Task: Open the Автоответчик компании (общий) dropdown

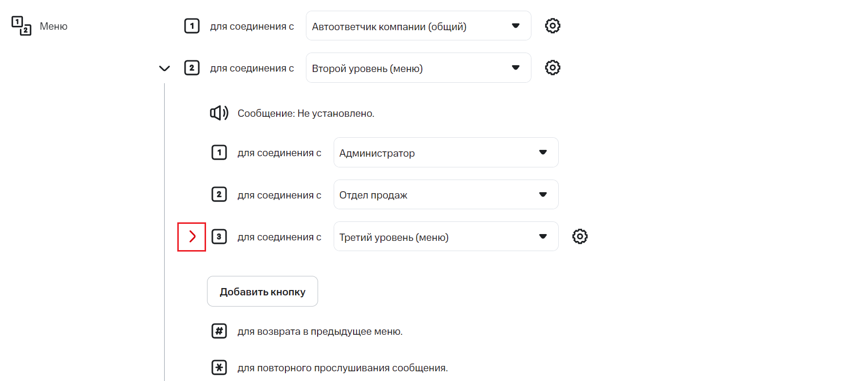Action: click(x=418, y=26)
